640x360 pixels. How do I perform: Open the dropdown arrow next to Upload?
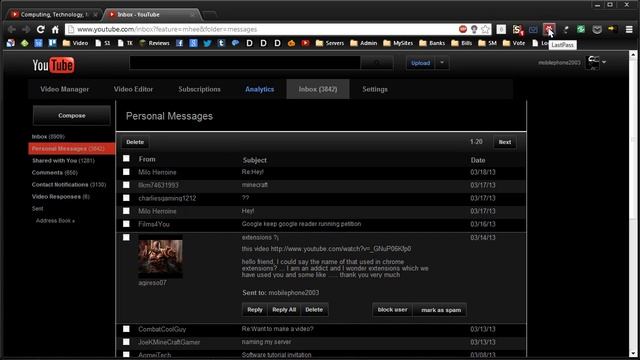pyautogui.click(x=442, y=63)
